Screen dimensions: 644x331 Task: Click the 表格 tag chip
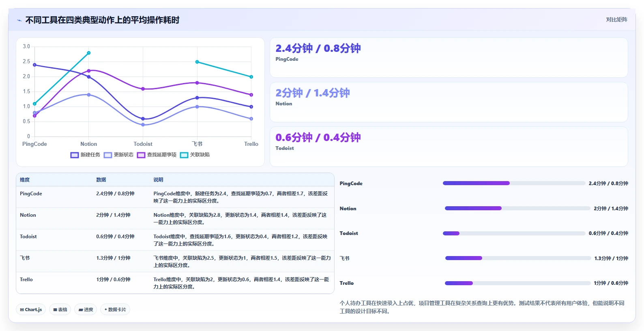pyautogui.click(x=60, y=310)
